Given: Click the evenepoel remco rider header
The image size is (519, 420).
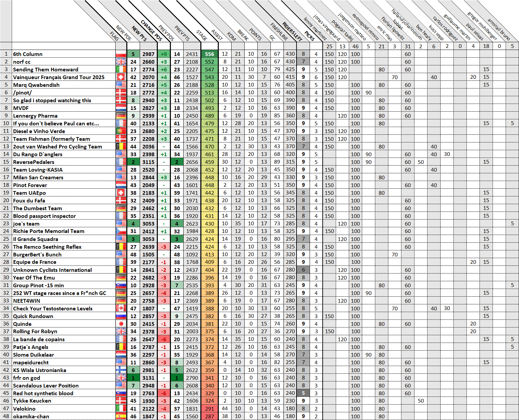Looking at the screenshot, I should point(365,27).
